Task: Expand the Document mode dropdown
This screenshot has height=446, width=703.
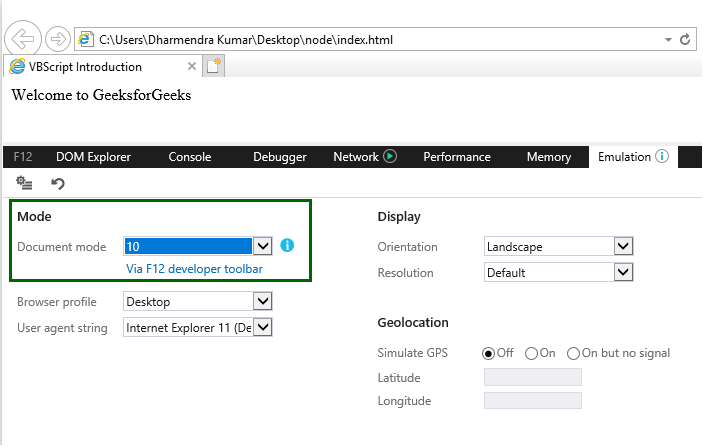Action: pos(263,246)
